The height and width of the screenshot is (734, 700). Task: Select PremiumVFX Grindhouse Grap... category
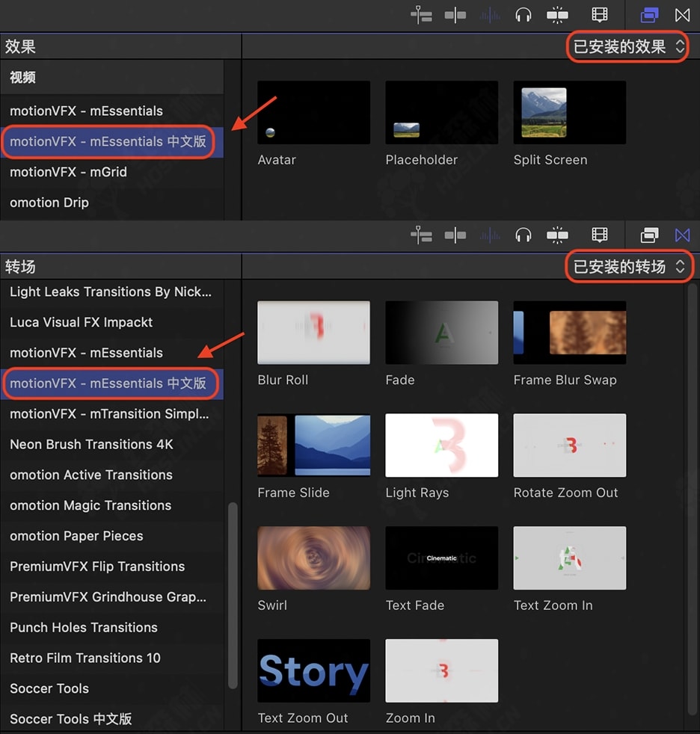[112, 597]
